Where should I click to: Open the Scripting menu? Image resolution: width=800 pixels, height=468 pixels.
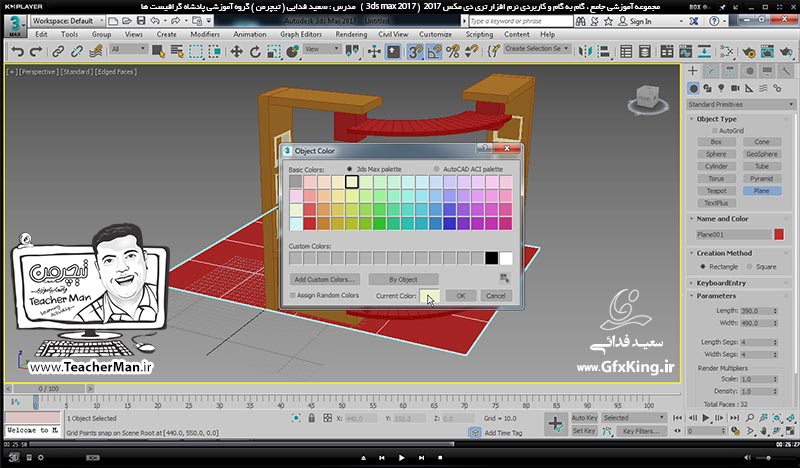pos(479,34)
